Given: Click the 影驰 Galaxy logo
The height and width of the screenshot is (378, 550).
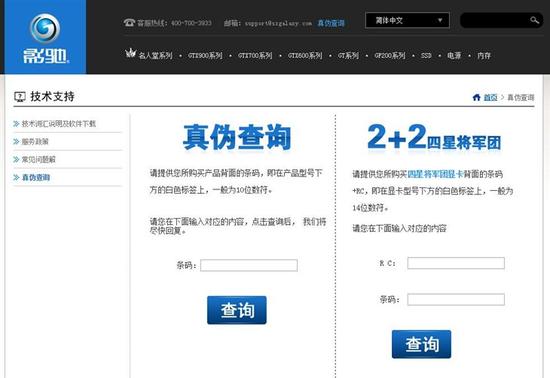Looking at the screenshot, I should coord(45,37).
